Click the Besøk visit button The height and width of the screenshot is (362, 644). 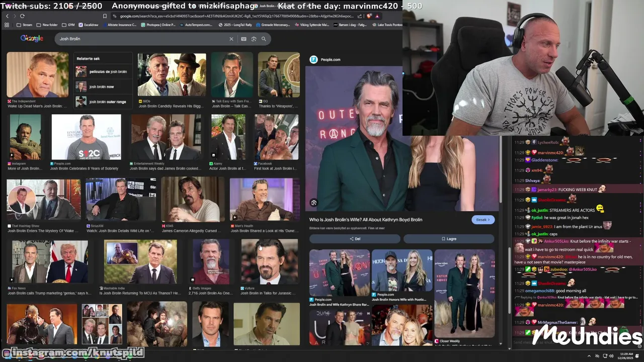[483, 220]
